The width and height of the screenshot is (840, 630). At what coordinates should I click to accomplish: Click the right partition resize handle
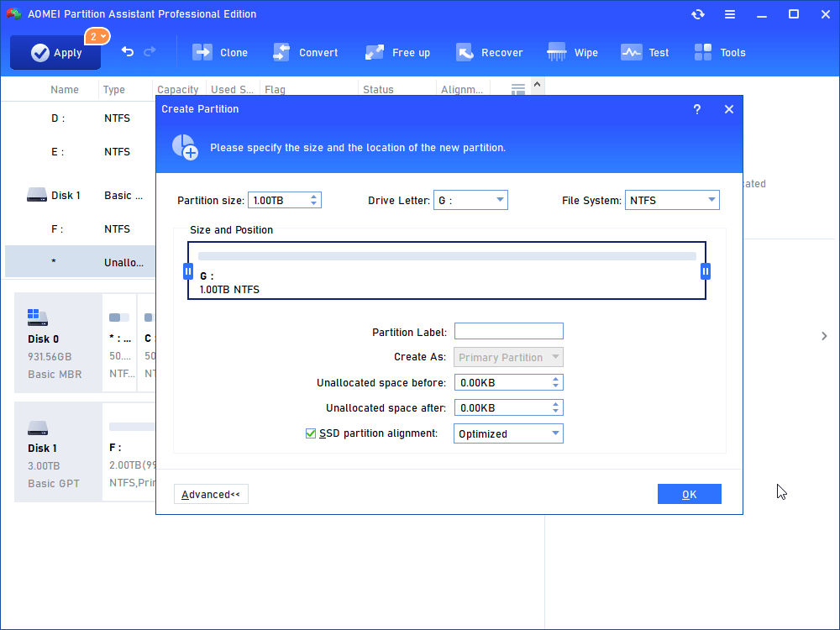[706, 271]
